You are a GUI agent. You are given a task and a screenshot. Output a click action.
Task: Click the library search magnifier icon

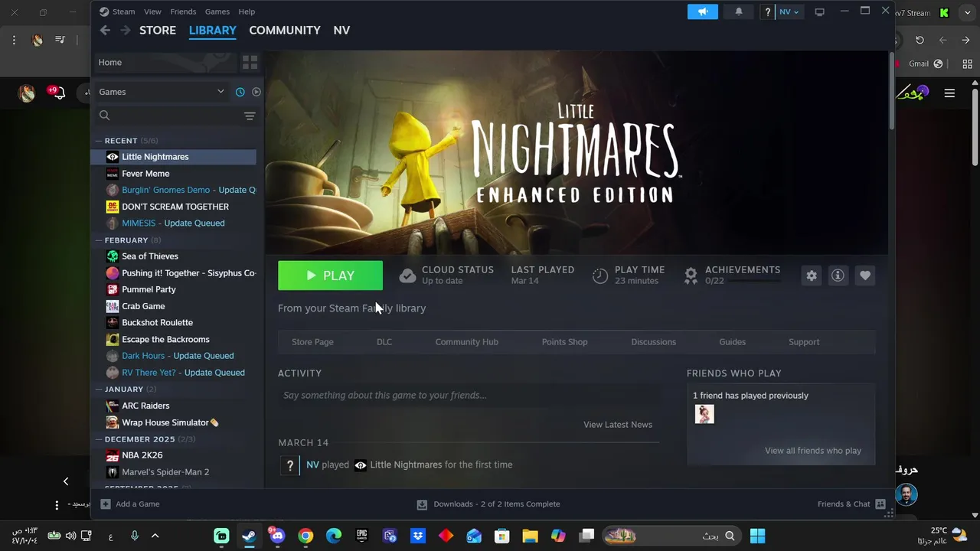pos(105,116)
